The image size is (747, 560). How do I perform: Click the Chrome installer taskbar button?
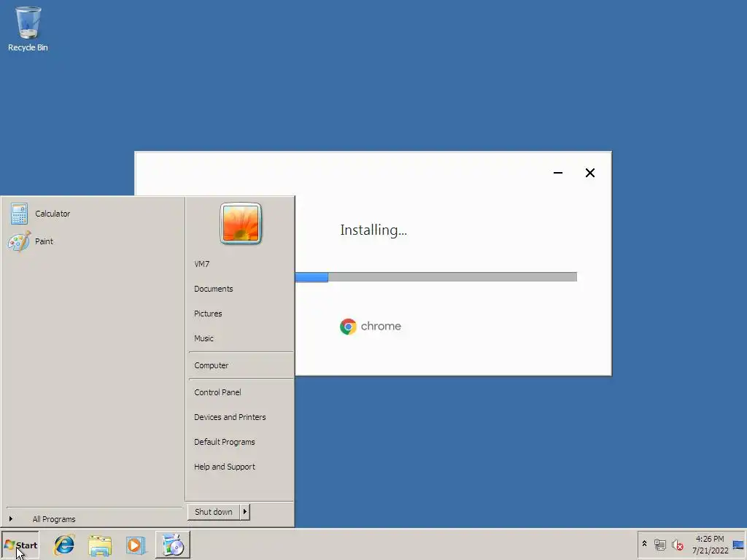click(172, 545)
